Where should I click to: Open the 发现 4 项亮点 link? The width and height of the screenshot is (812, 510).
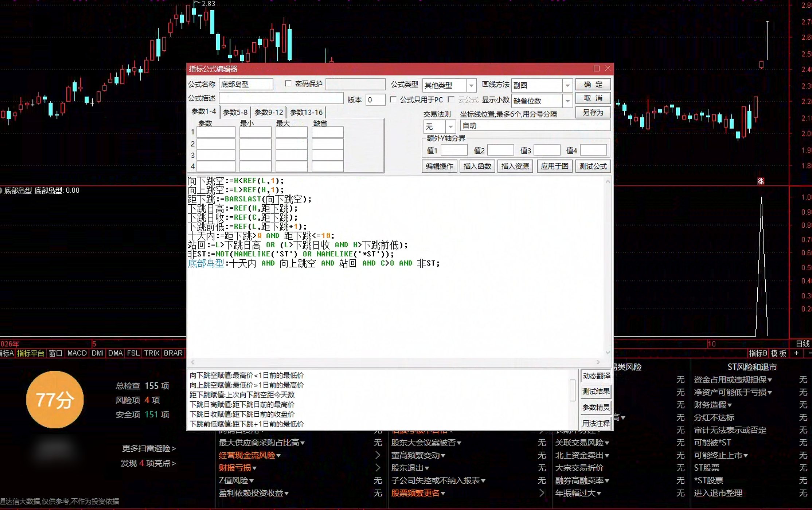click(x=148, y=463)
